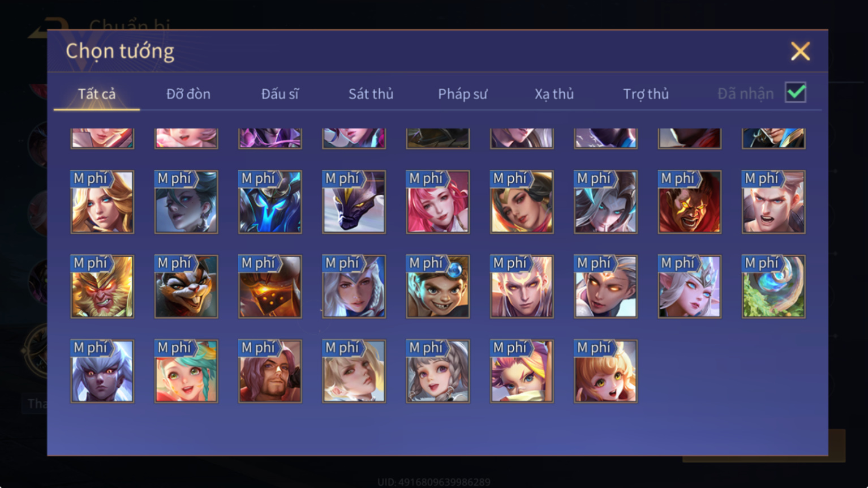Select the bearded man with glasses hero

click(x=270, y=371)
